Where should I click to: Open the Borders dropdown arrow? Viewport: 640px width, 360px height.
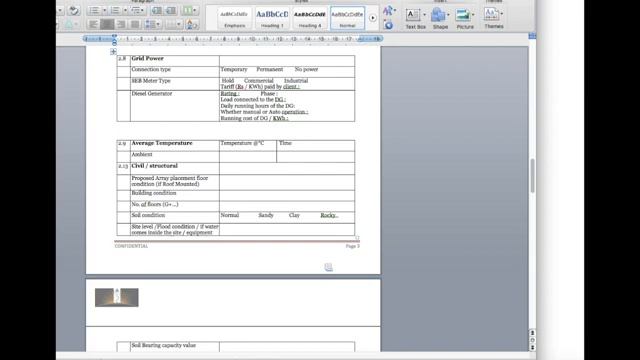point(179,24)
